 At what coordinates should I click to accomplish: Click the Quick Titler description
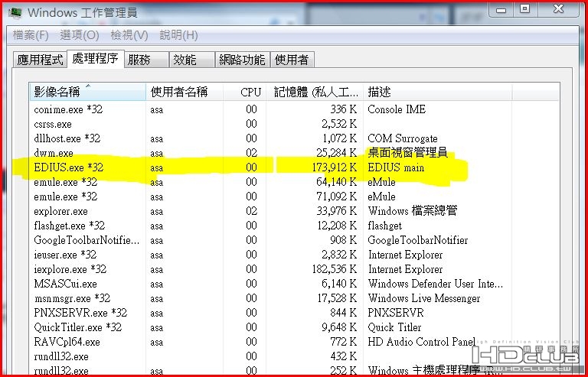(394, 327)
